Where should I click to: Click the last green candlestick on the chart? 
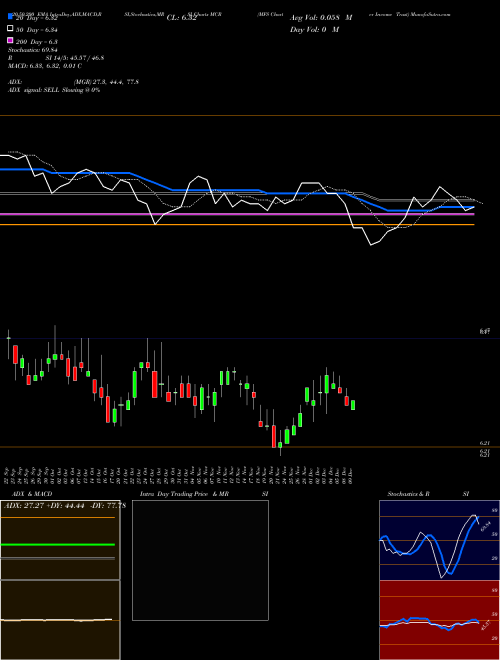(353, 405)
